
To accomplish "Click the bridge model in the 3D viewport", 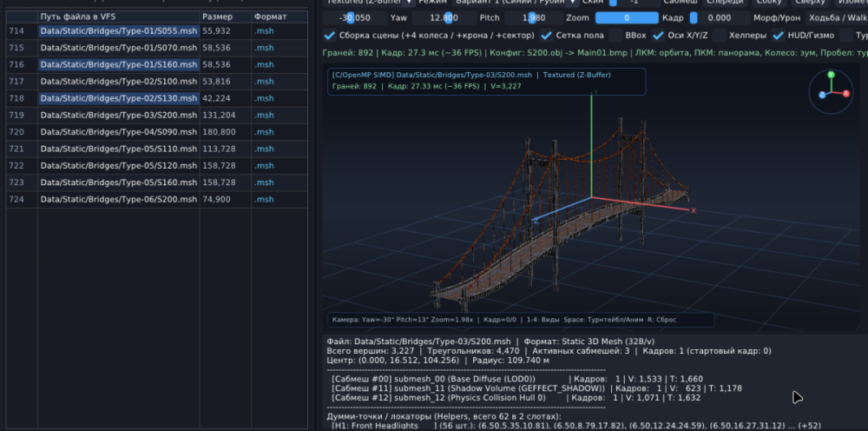I will (x=559, y=216).
